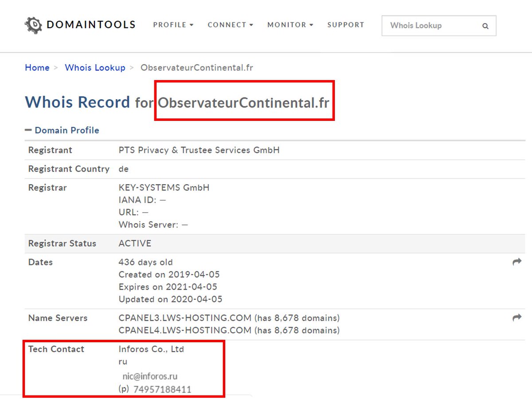Screen dimensions: 532x399
Task: Collapse the Domain Profile section
Action: click(x=62, y=130)
